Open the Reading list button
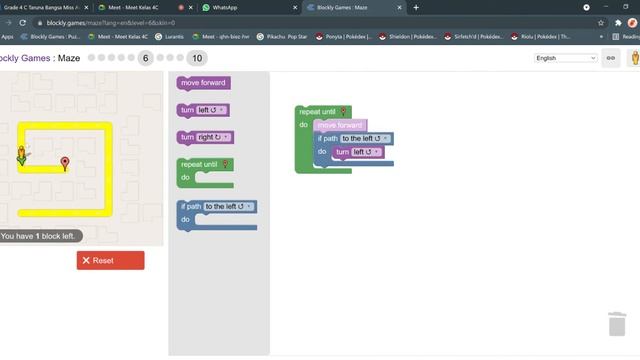Viewport: 640px width, 360px height. [x=626, y=37]
